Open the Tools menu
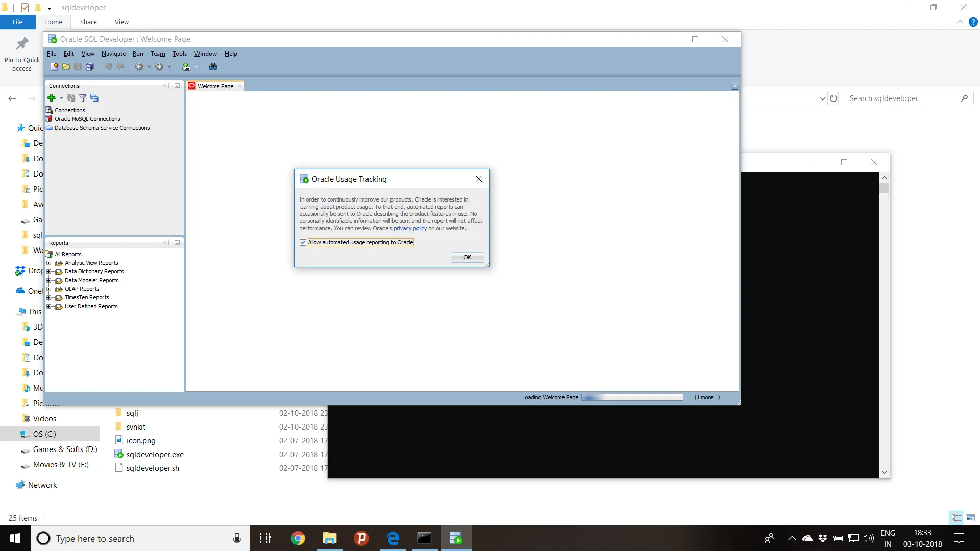 coord(179,54)
